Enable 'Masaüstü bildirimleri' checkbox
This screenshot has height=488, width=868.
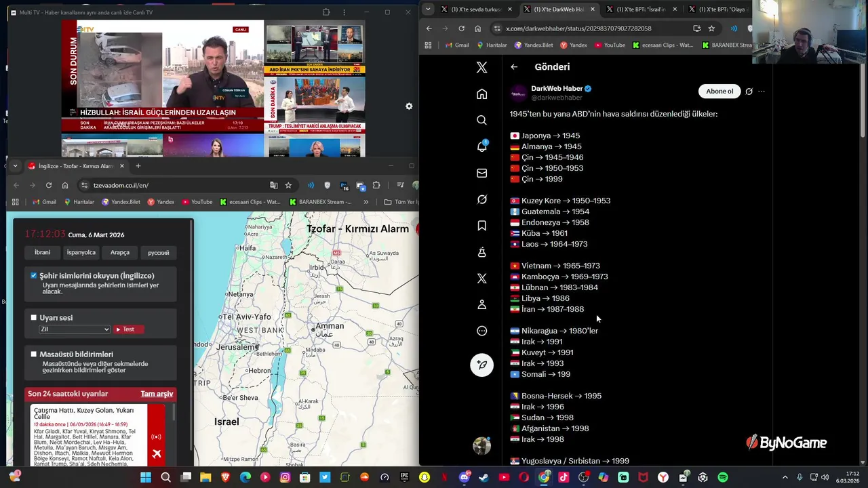(x=33, y=354)
